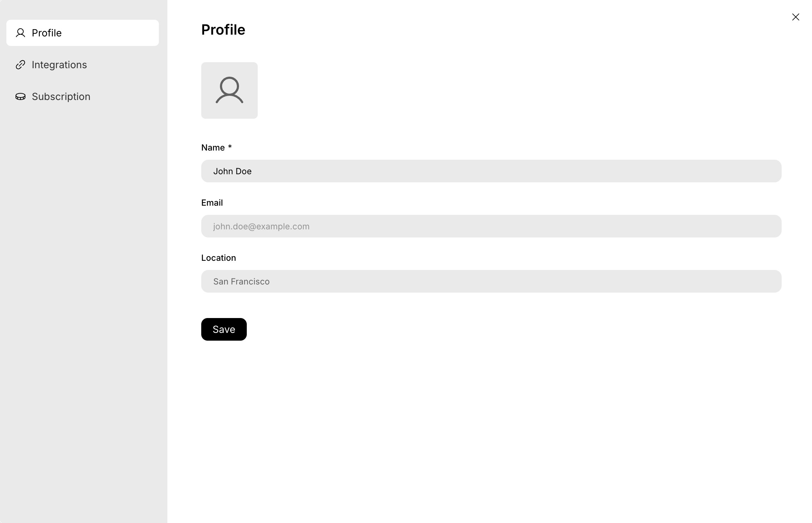Click the Name label above the name field
Viewport: 812px width, 523px height.
213,147
